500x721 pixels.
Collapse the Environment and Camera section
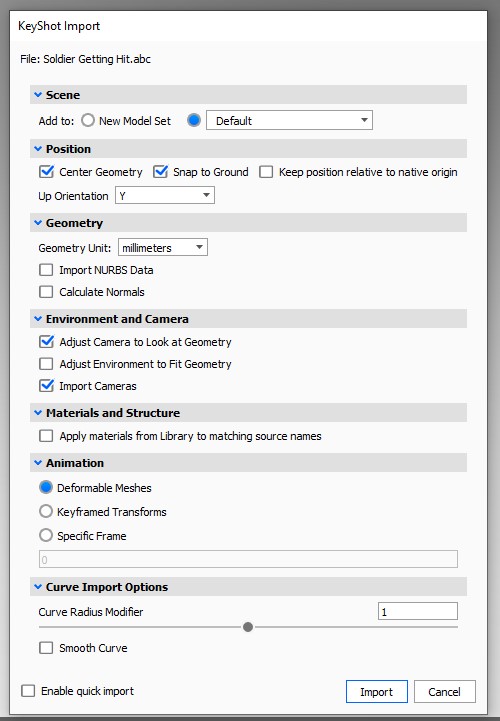pos(38,319)
